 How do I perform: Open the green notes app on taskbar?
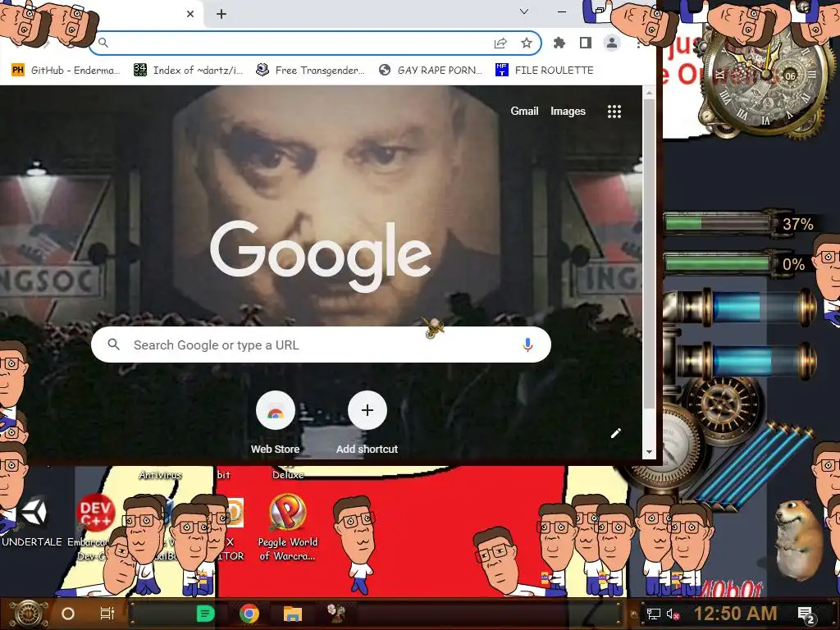pyautogui.click(x=205, y=614)
